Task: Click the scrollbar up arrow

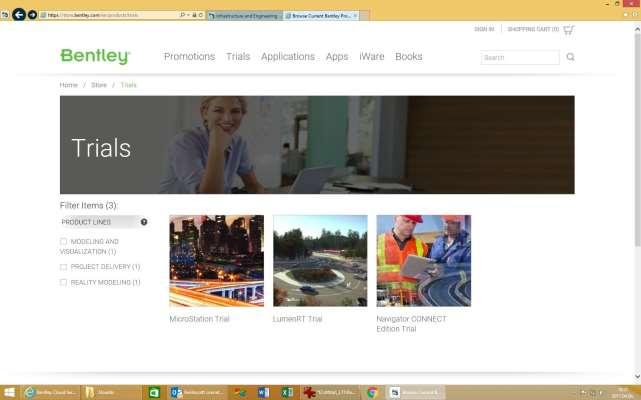Action: pos(637,29)
